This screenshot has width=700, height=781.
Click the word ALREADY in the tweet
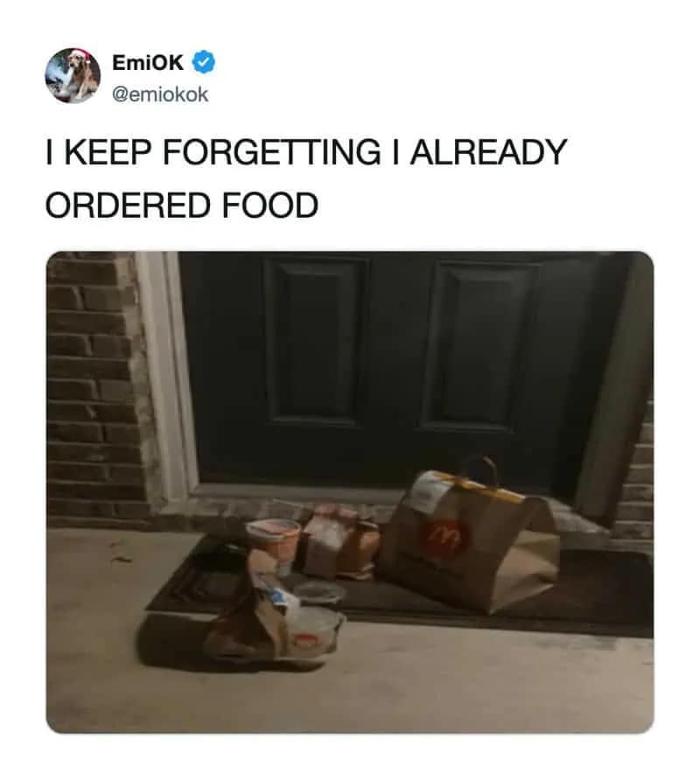point(488,151)
